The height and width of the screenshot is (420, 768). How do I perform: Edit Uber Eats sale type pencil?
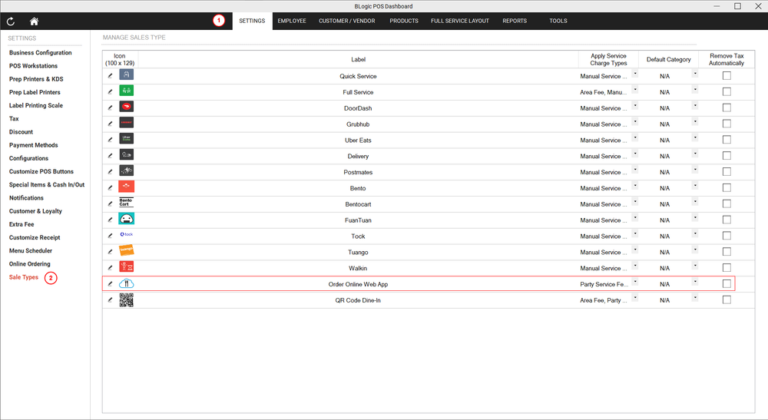tap(110, 140)
